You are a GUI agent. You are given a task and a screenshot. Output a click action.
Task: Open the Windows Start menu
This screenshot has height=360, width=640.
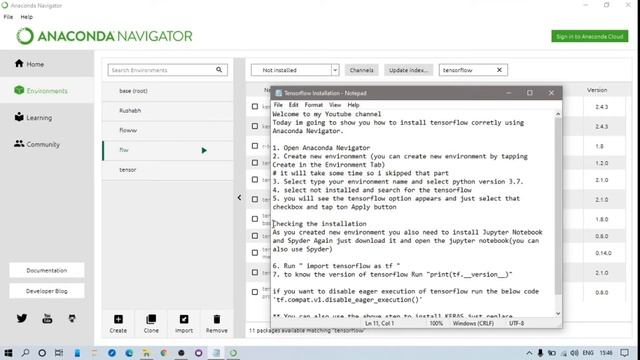(8, 353)
